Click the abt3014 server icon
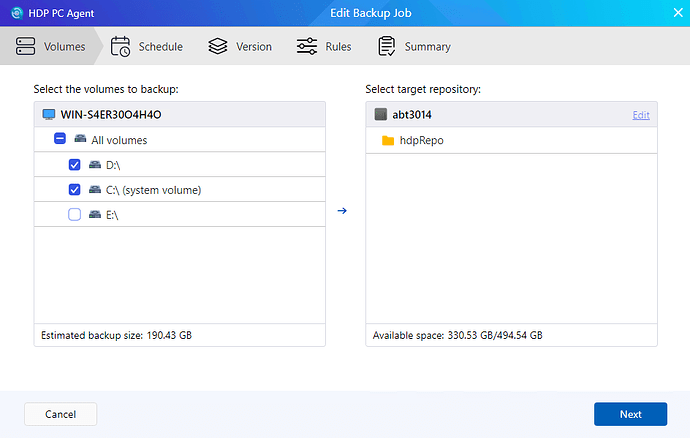Image resolution: width=690 pixels, height=438 pixels. pos(380,115)
